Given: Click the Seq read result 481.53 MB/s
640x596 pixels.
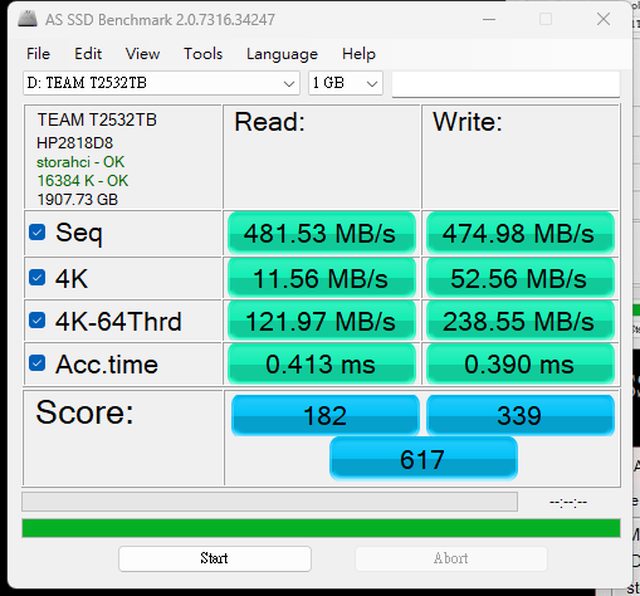Looking at the screenshot, I should pos(321,234).
